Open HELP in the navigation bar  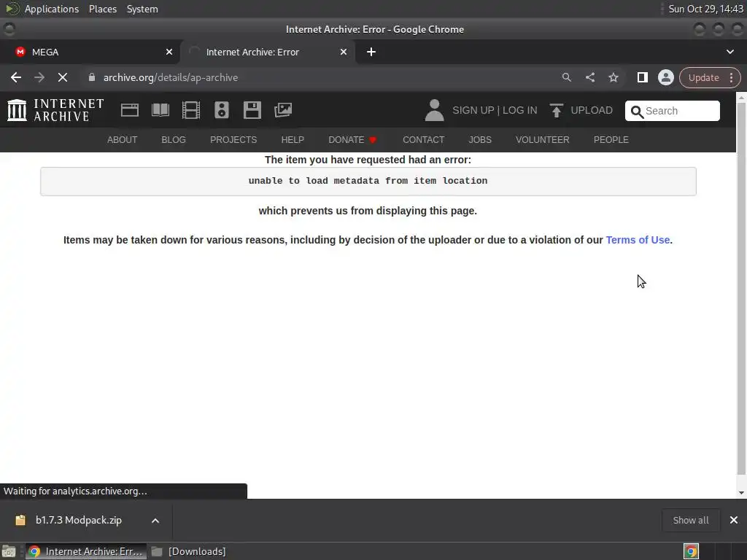[293, 140]
